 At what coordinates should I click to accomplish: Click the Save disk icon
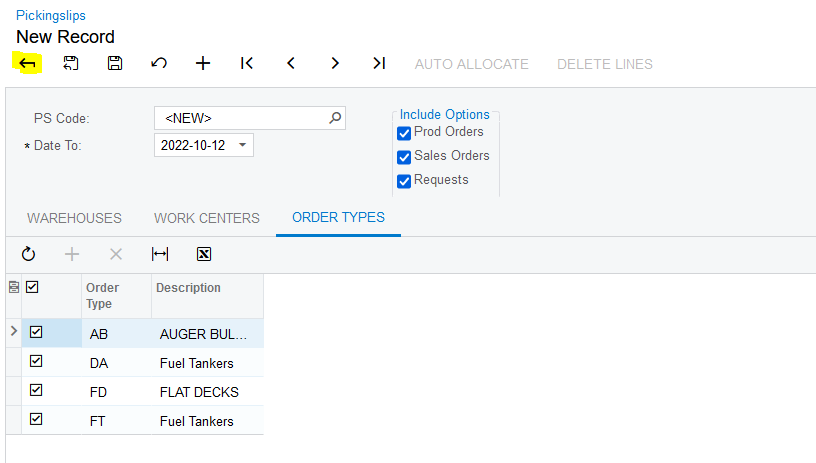coord(115,63)
